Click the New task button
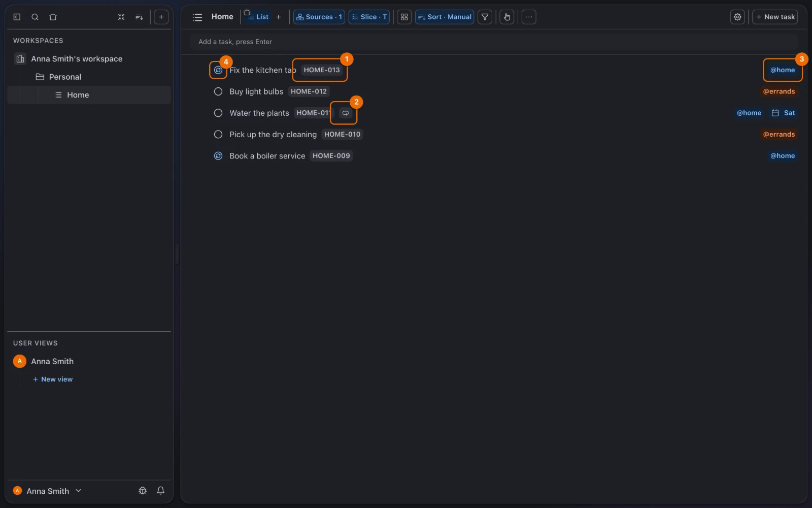 tap(775, 17)
